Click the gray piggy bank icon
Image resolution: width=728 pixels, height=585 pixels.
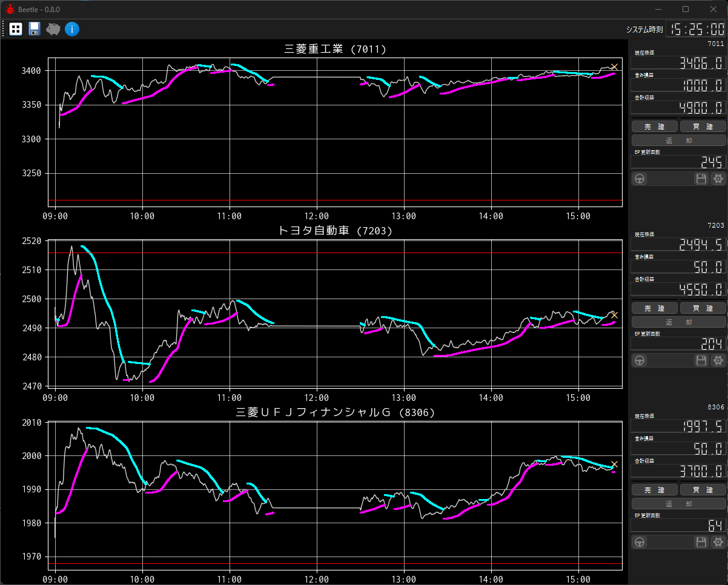coord(53,29)
